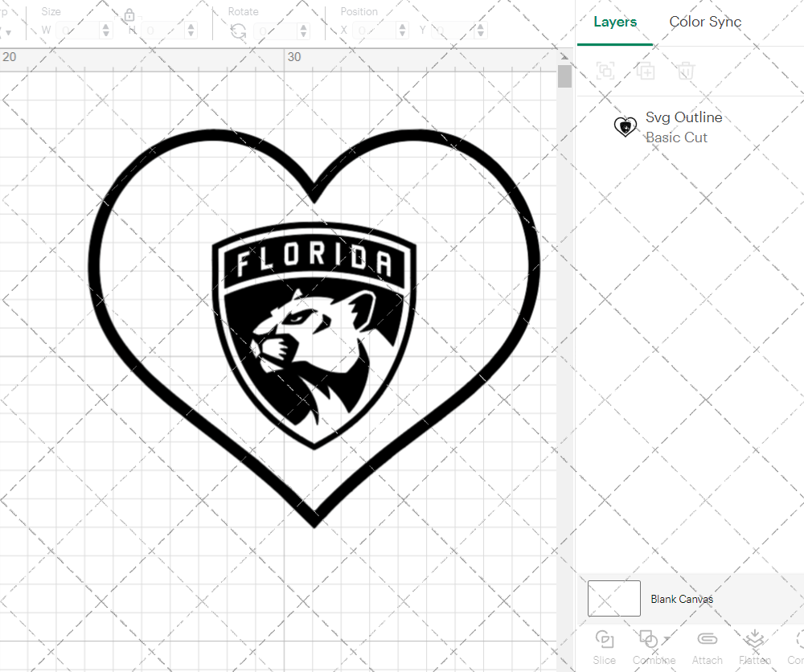Image resolution: width=804 pixels, height=672 pixels.
Task: Click the Group layers icon
Action: click(605, 71)
